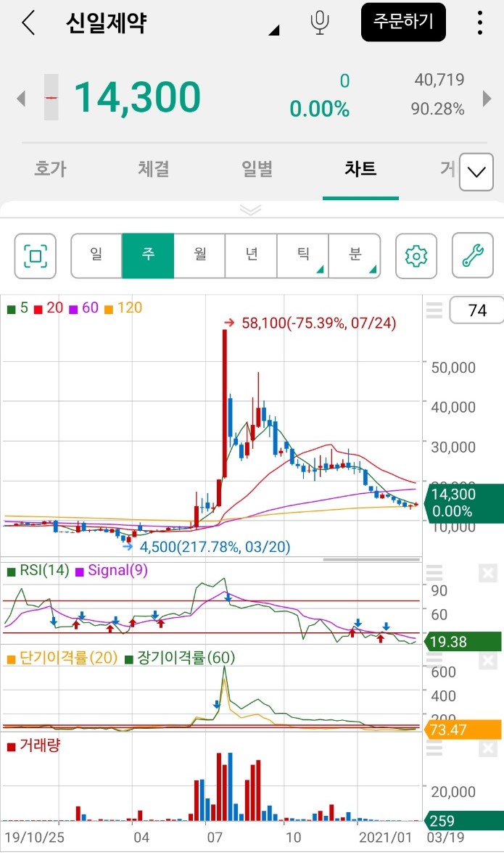Select the 월 monthly period
This screenshot has height=855, width=504.
(199, 256)
